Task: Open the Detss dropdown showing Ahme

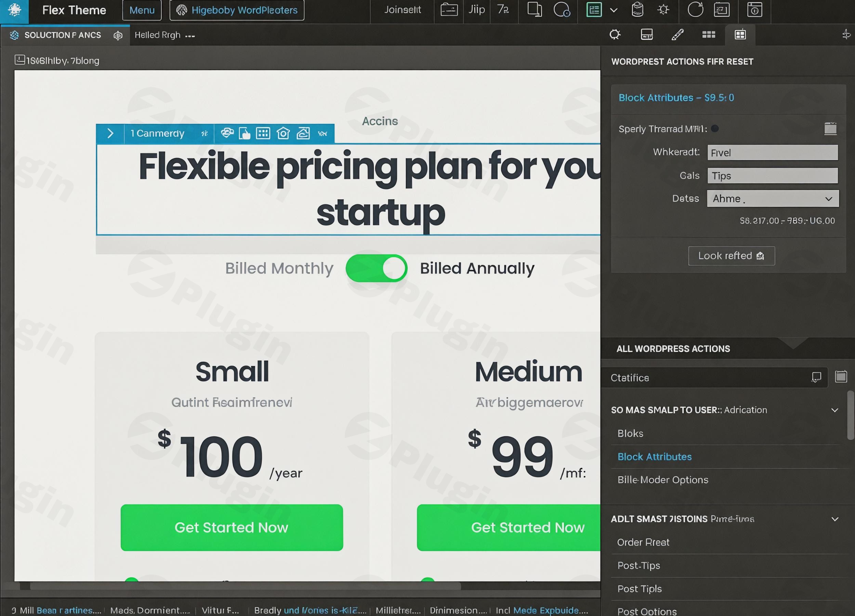Action: pyautogui.click(x=773, y=199)
